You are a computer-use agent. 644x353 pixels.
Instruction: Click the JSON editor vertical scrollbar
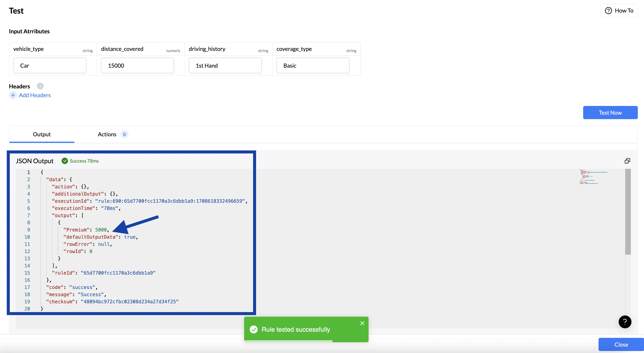[628, 212]
